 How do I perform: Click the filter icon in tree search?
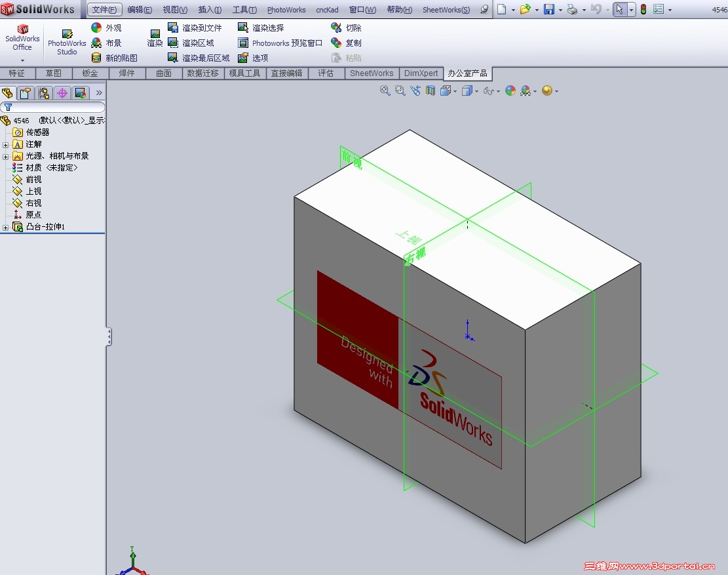click(8, 108)
